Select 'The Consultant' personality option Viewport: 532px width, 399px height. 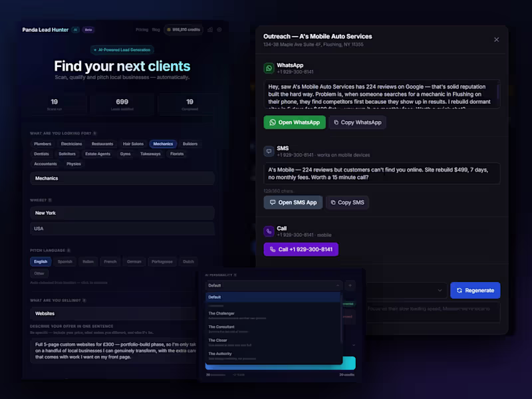coord(273,329)
